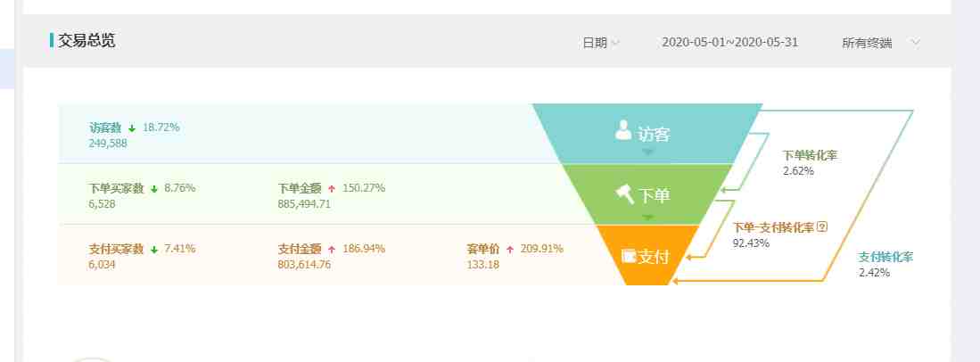This screenshot has height=362, width=980.
Task: Click the 访客数 metric label
Action: coord(105,128)
